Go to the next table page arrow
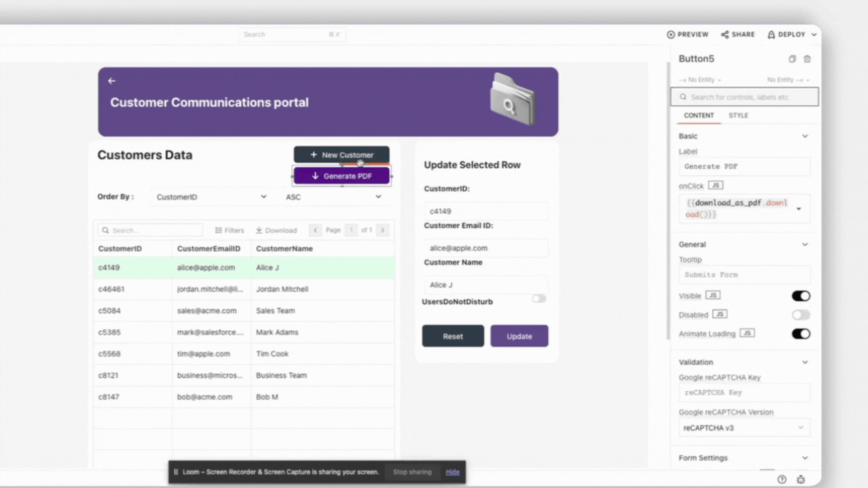 (382, 230)
